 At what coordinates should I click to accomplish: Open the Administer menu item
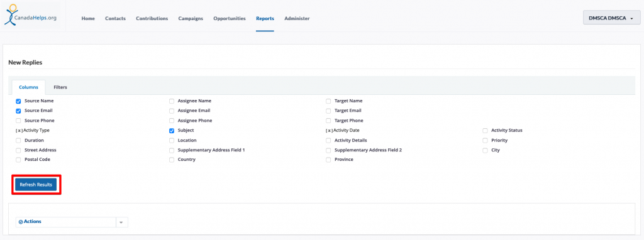pos(297,18)
